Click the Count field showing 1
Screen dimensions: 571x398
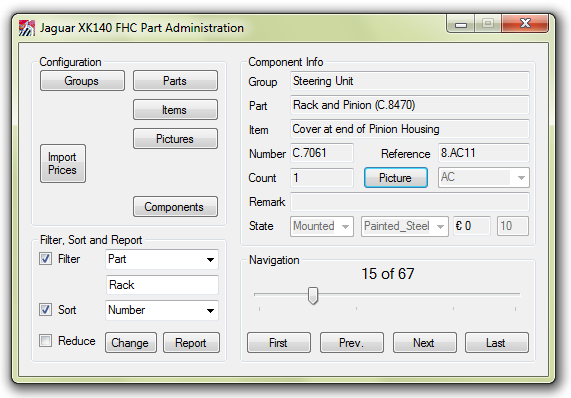point(322,178)
